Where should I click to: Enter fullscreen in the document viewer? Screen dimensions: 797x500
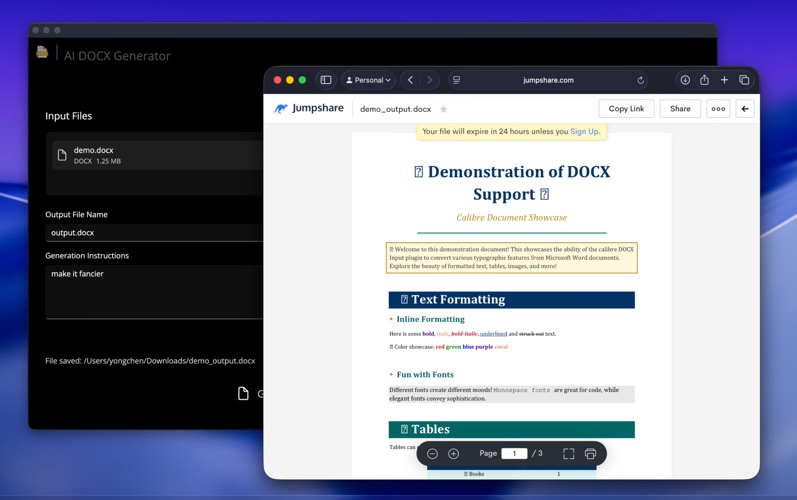tap(569, 454)
